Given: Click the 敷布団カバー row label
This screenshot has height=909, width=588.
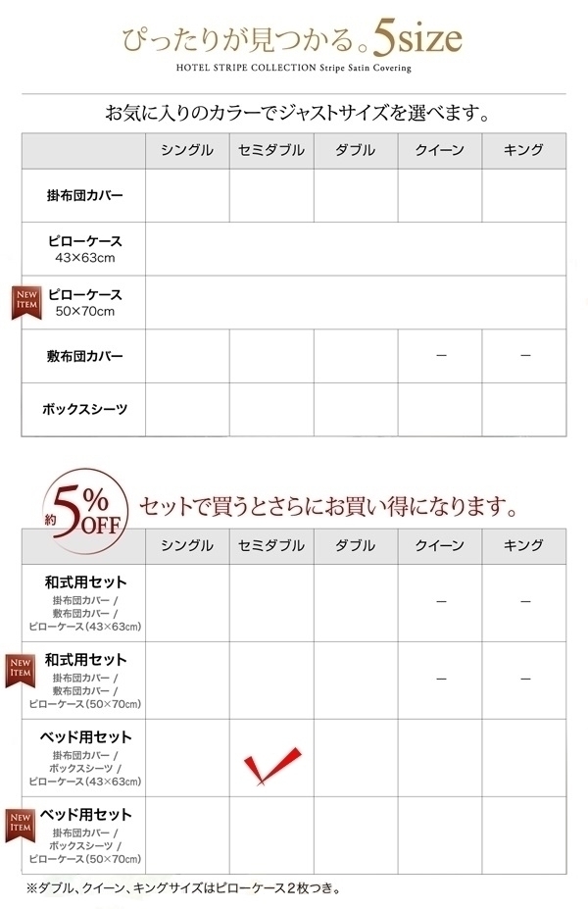Looking at the screenshot, I should click(84, 356).
